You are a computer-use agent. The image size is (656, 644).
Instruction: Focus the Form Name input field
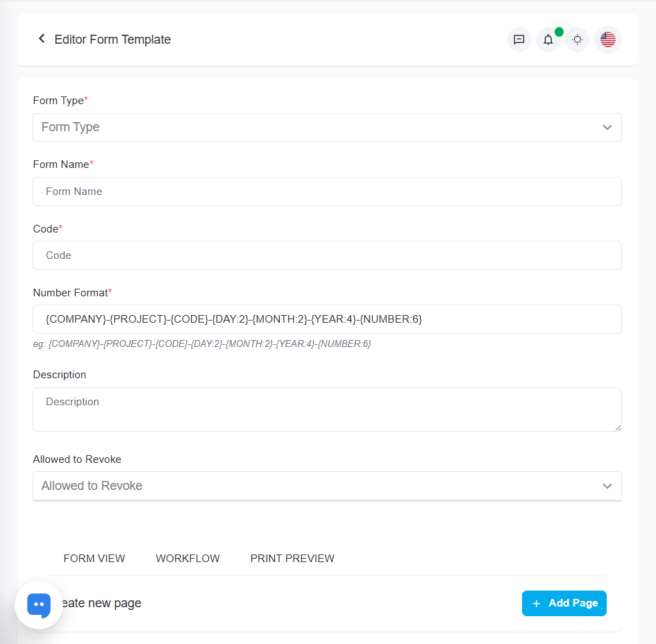click(327, 192)
